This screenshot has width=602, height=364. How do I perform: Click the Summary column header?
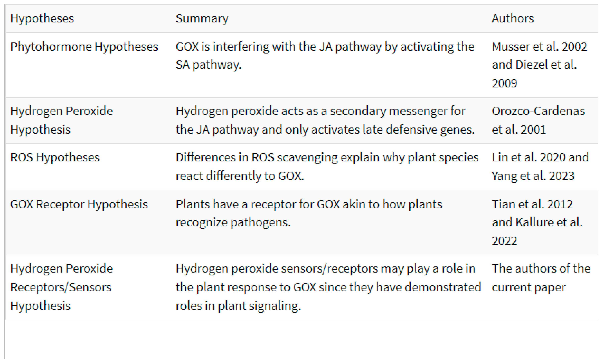202,18
